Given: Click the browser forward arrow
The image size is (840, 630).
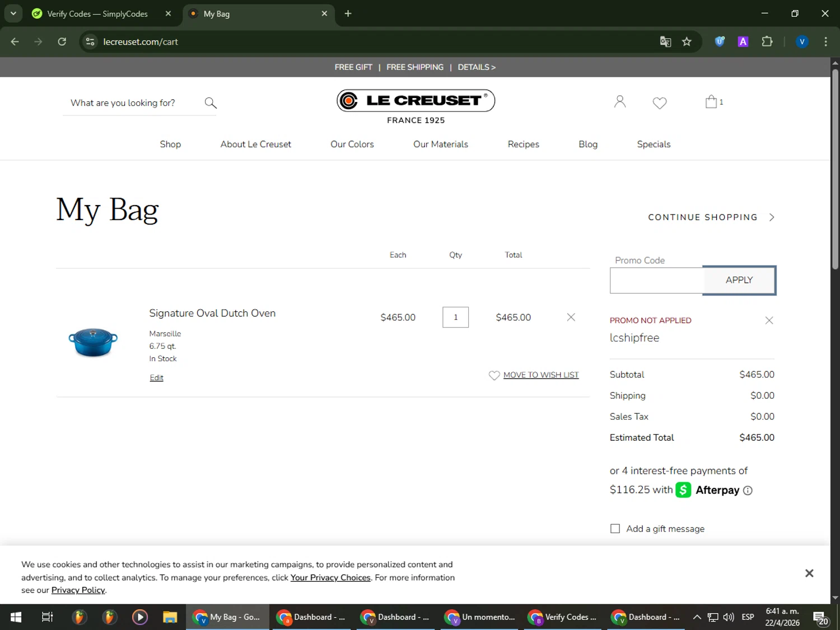Looking at the screenshot, I should pyautogui.click(x=38, y=41).
